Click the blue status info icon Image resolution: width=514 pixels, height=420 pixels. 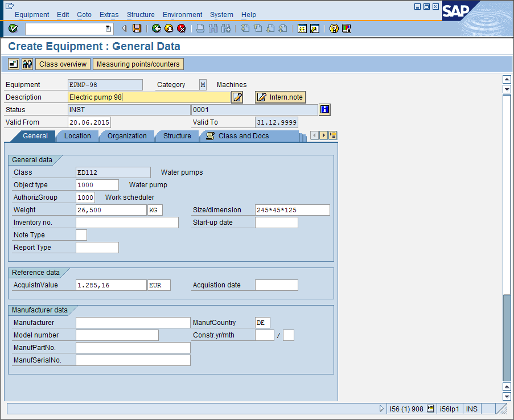pos(324,109)
